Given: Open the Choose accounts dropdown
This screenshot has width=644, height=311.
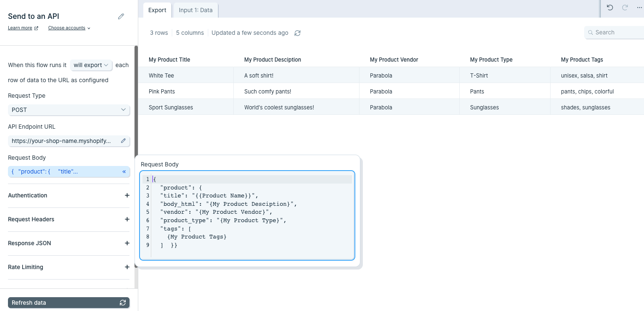Looking at the screenshot, I should [x=69, y=28].
